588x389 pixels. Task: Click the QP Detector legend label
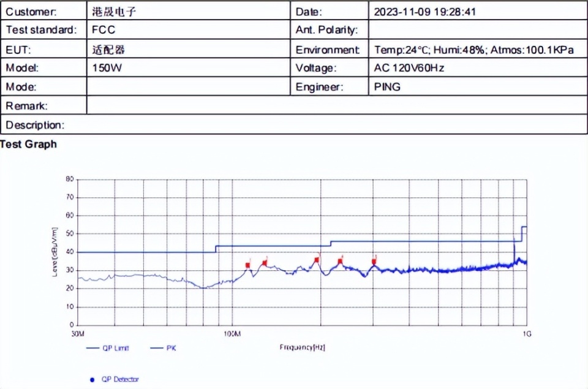[120, 379]
